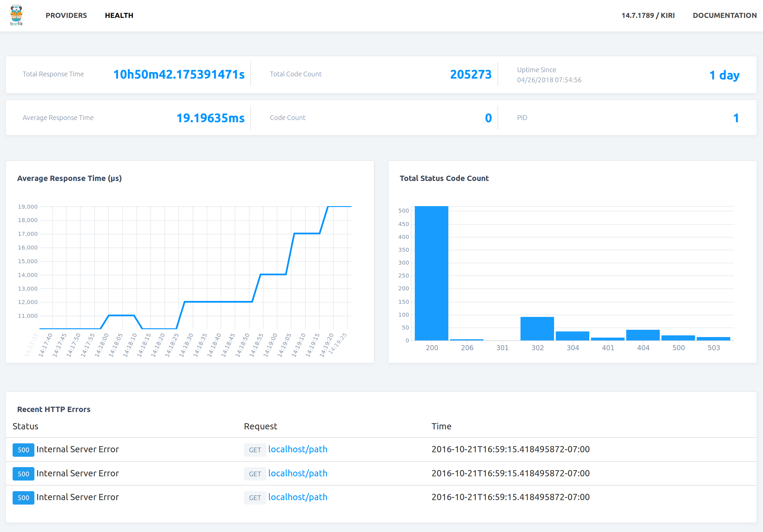Switch to the PROVIDERS tab

[66, 15]
